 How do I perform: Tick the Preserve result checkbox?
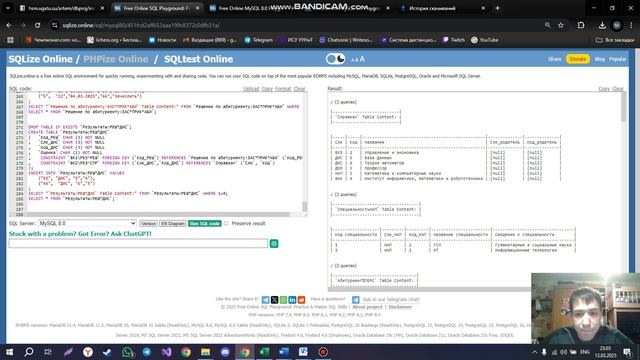click(x=226, y=223)
